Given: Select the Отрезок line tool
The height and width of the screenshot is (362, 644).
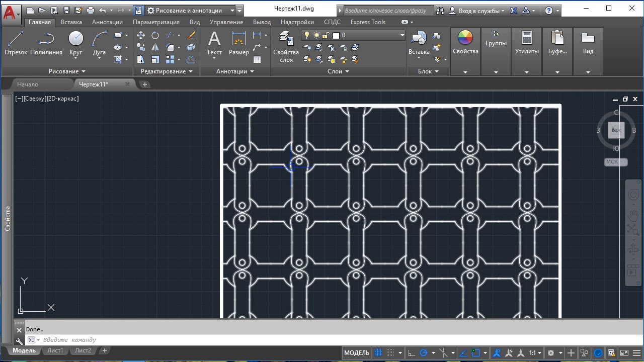Looking at the screenshot, I should point(16,43).
